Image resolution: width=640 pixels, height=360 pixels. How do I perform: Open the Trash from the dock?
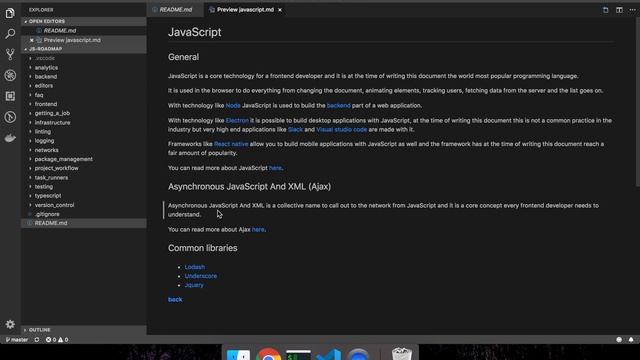(402, 353)
